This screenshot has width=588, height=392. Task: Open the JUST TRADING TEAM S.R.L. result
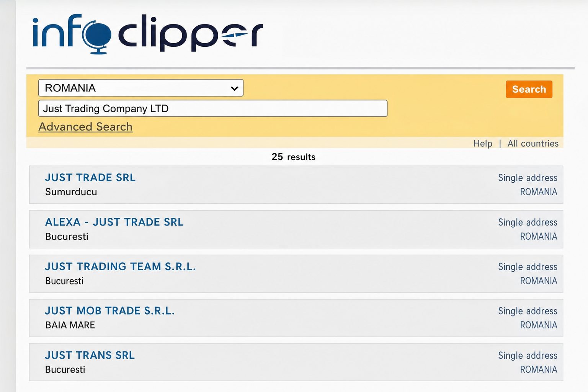click(121, 266)
